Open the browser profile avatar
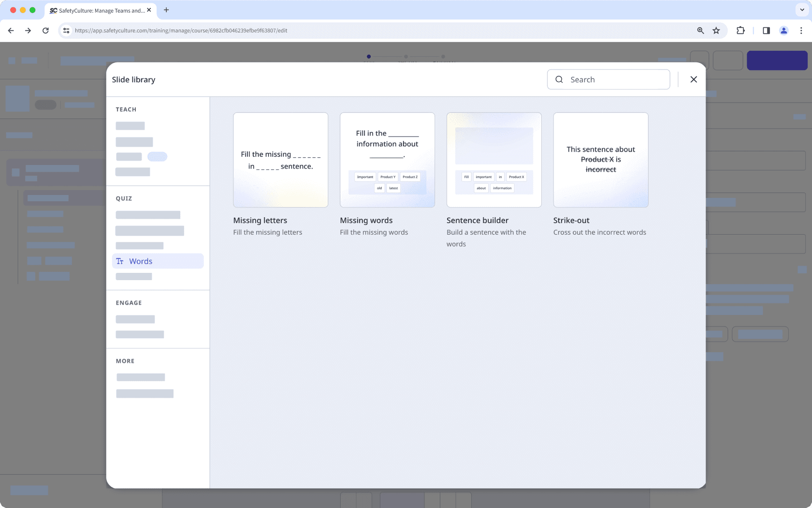This screenshot has height=508, width=812. 784,30
